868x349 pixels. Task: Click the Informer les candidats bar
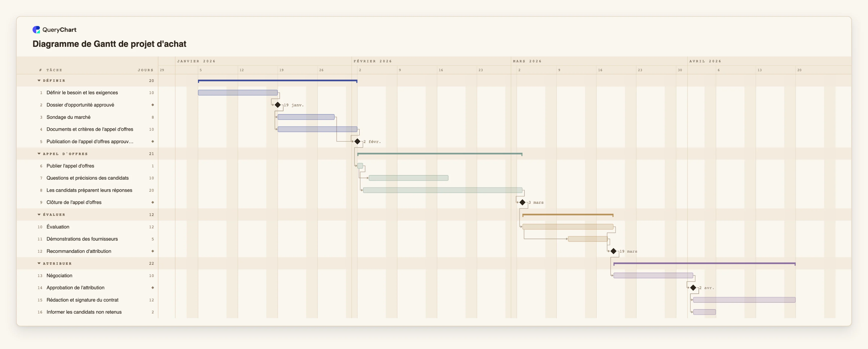click(x=704, y=312)
